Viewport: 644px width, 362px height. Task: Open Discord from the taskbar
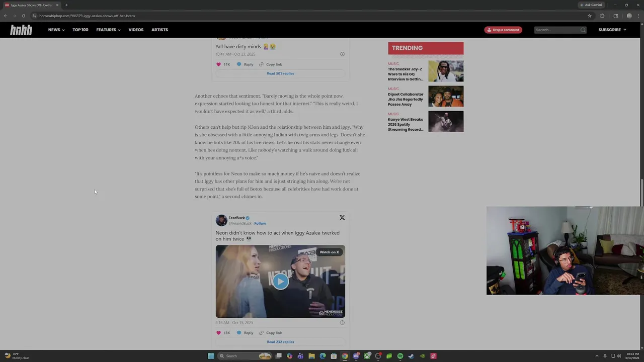click(x=356, y=356)
